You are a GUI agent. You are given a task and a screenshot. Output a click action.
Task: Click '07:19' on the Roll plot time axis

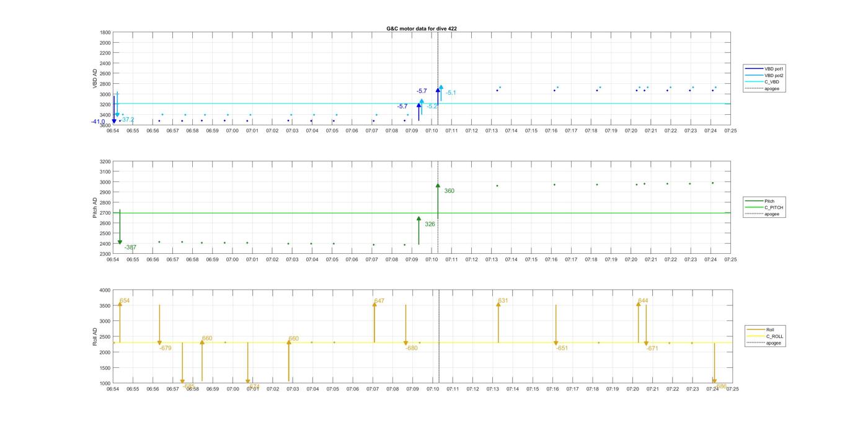coord(613,389)
